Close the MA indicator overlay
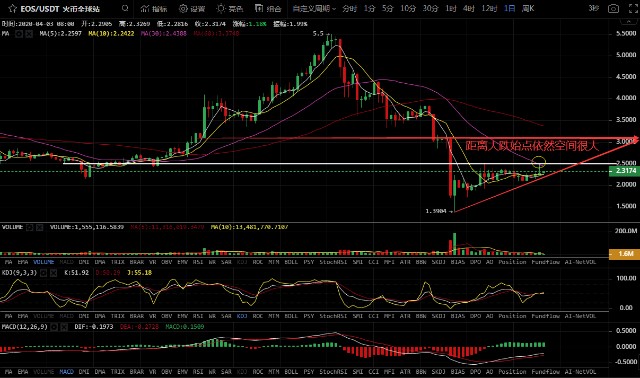Image resolution: width=640 pixels, height=378 pixels. (x=29, y=34)
